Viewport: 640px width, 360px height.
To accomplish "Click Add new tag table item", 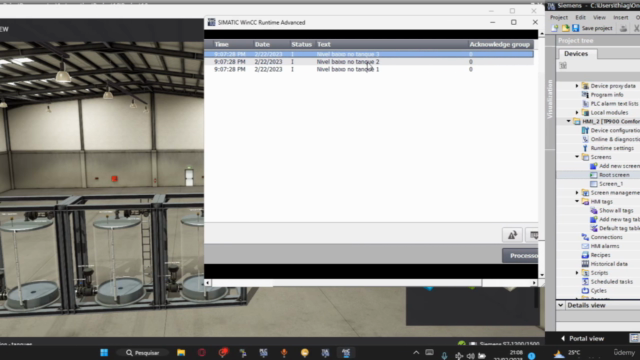I will pyautogui.click(x=619, y=220).
